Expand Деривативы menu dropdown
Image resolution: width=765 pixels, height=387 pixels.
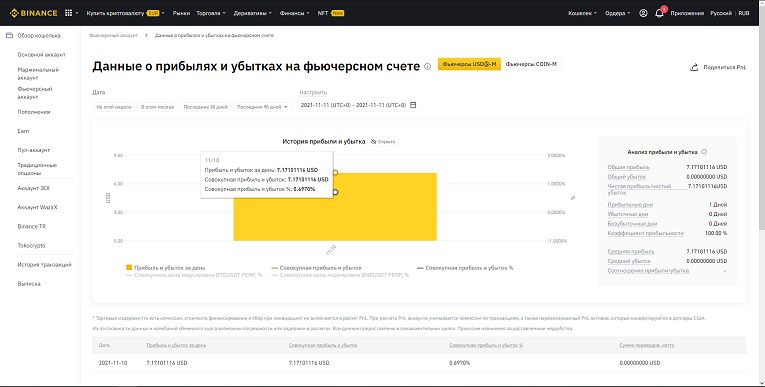(x=253, y=13)
